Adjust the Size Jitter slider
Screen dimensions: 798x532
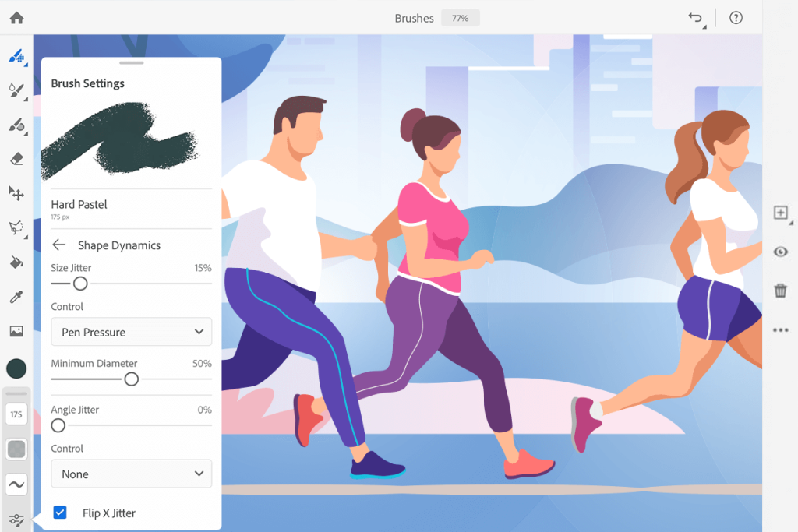79,284
